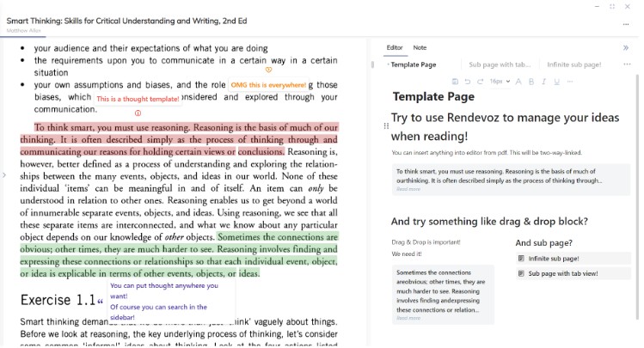Toggle bold formatting
This screenshot has width=644, height=348.
click(532, 82)
